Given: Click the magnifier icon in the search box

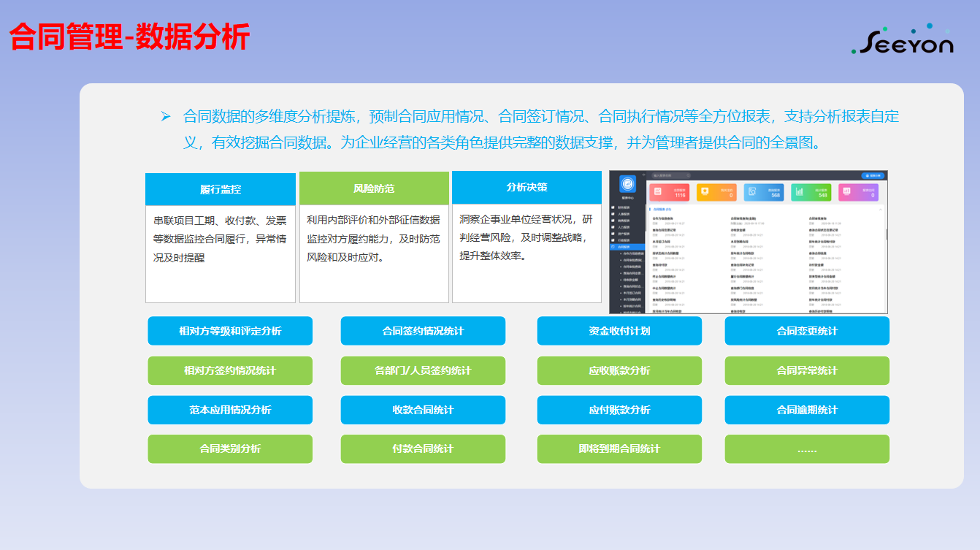Looking at the screenshot, I should click(689, 175).
